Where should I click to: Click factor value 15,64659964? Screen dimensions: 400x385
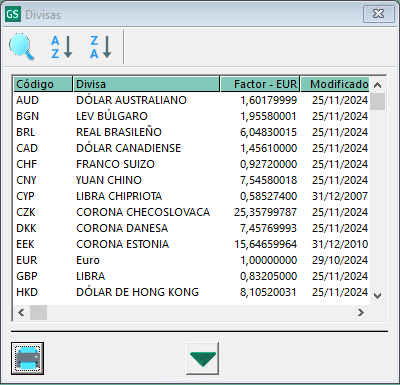tap(265, 244)
